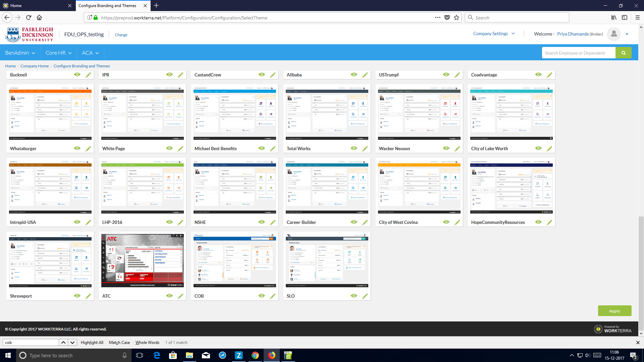The image size is (644, 362).
Task: Click the Firefox home toolbar icon
Action: 39,17
